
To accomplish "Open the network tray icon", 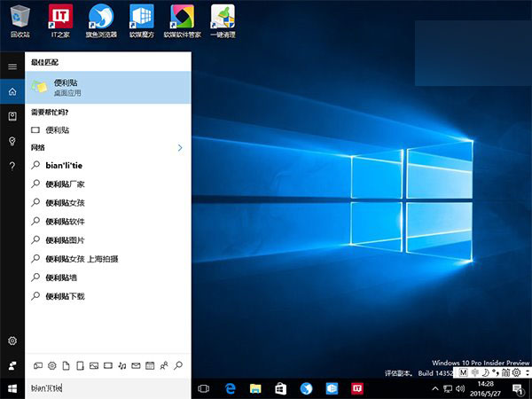I will pyautogui.click(x=448, y=389).
